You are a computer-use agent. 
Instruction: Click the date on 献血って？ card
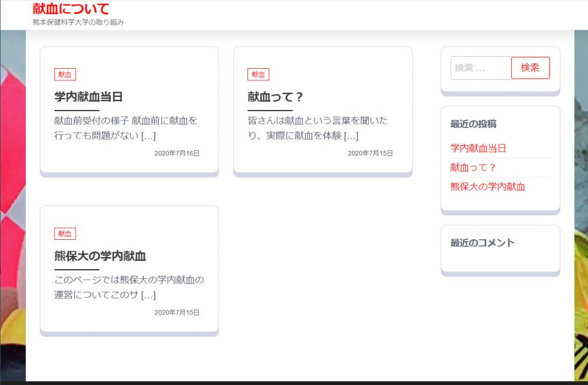click(x=370, y=153)
